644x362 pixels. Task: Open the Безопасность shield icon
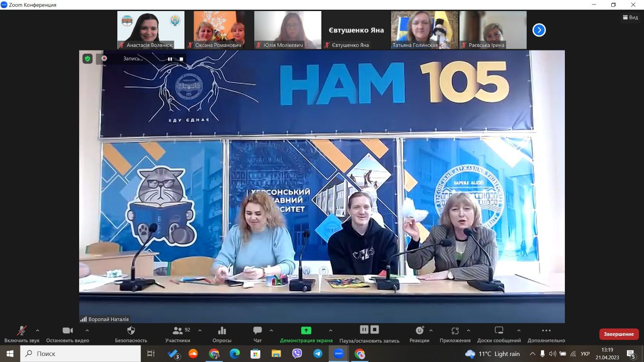(x=131, y=331)
